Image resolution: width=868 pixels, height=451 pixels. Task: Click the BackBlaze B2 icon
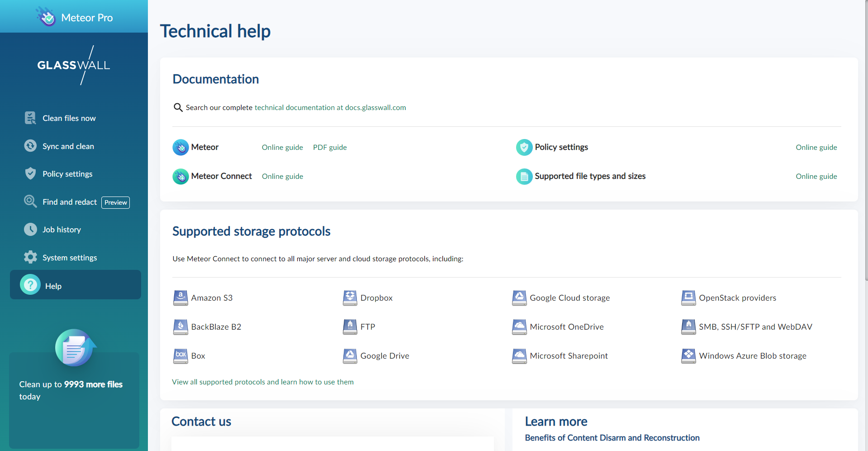tap(180, 327)
